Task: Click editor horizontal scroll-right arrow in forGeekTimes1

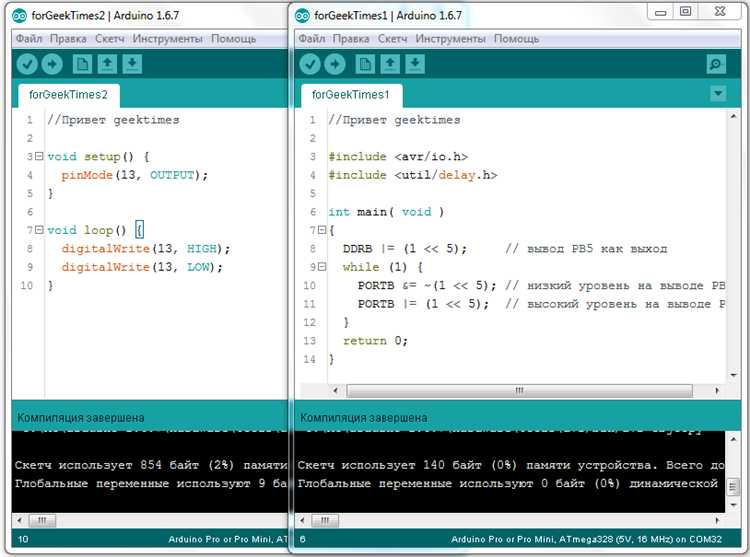Action: 717,391
